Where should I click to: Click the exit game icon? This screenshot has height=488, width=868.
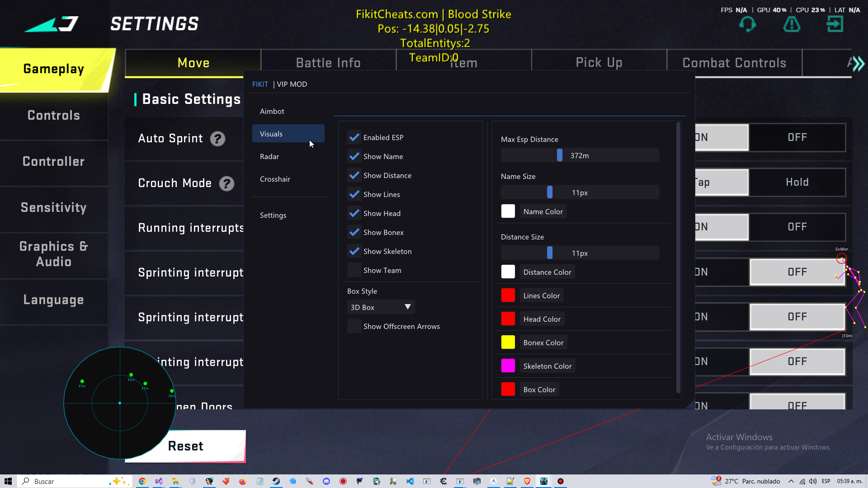[835, 24]
